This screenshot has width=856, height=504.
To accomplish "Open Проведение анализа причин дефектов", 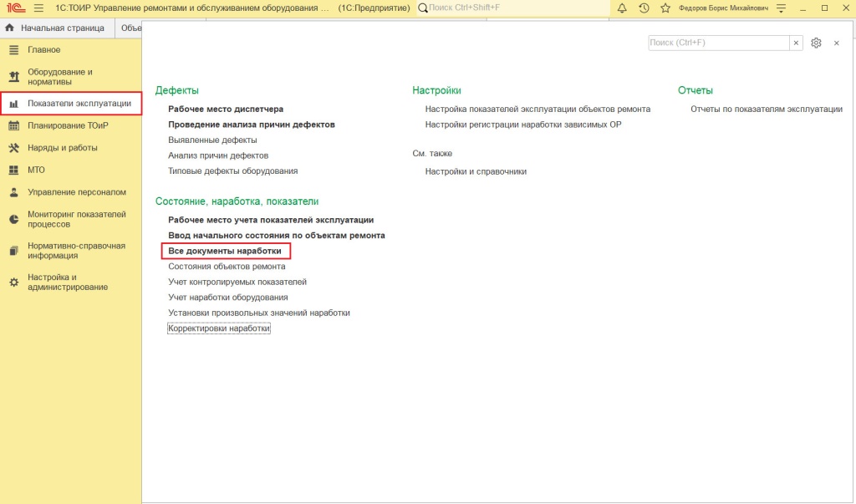I will pyautogui.click(x=252, y=125).
